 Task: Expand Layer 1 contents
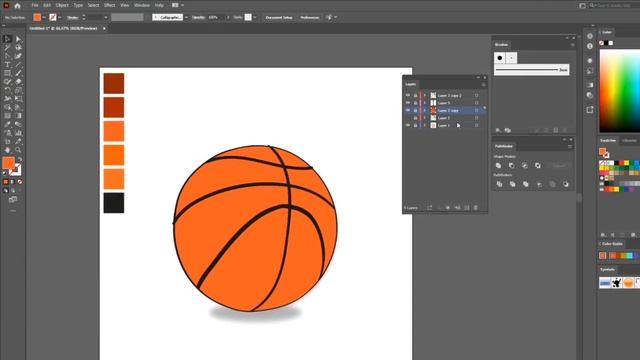pyautogui.click(x=424, y=125)
